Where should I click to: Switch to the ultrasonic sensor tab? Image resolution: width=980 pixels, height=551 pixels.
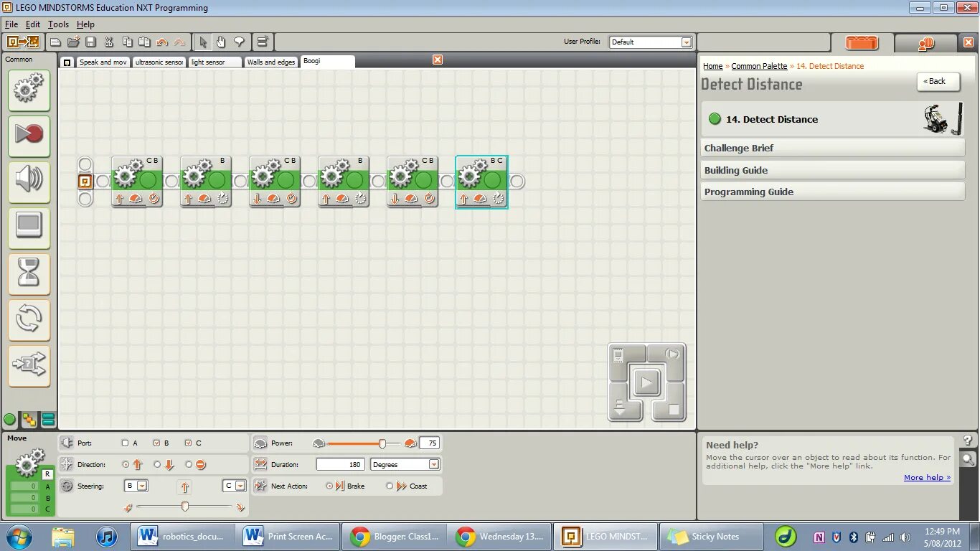(x=159, y=62)
